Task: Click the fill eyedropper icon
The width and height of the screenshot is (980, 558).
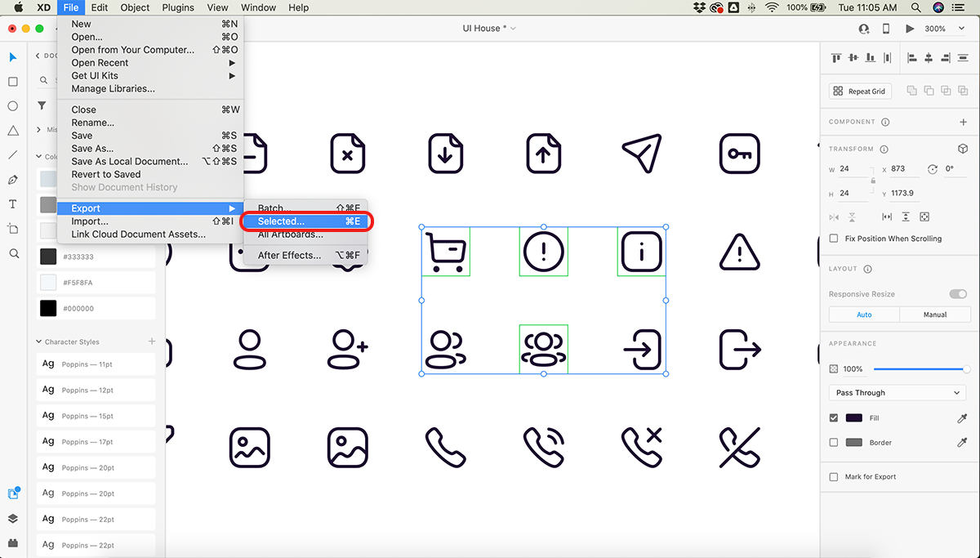Action: 961,418
